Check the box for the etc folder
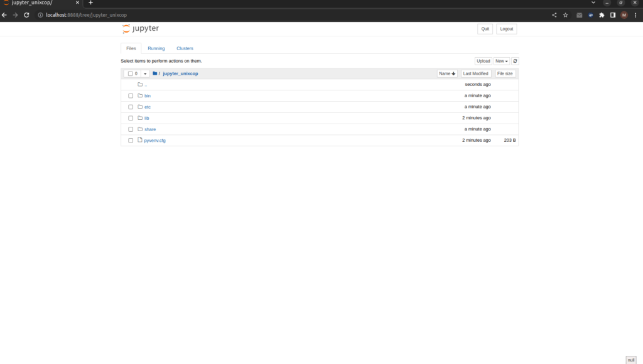Image resolution: width=643 pixels, height=364 pixels. pos(131,107)
